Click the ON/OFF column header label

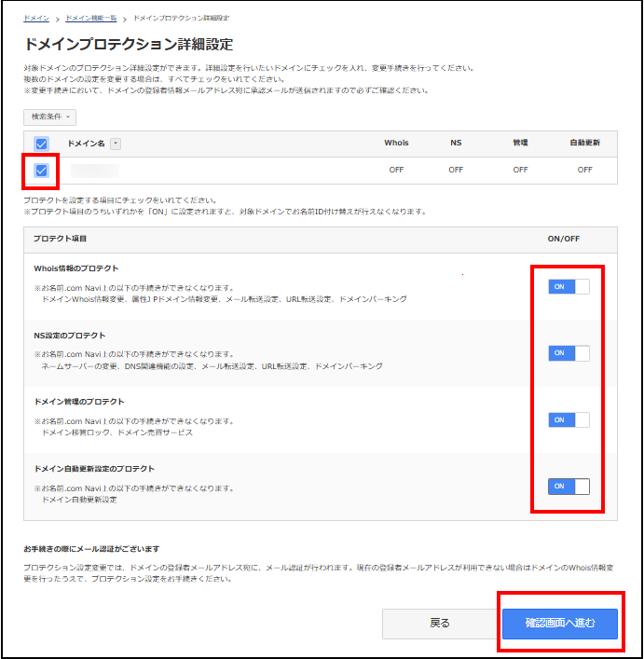pyautogui.click(x=563, y=239)
